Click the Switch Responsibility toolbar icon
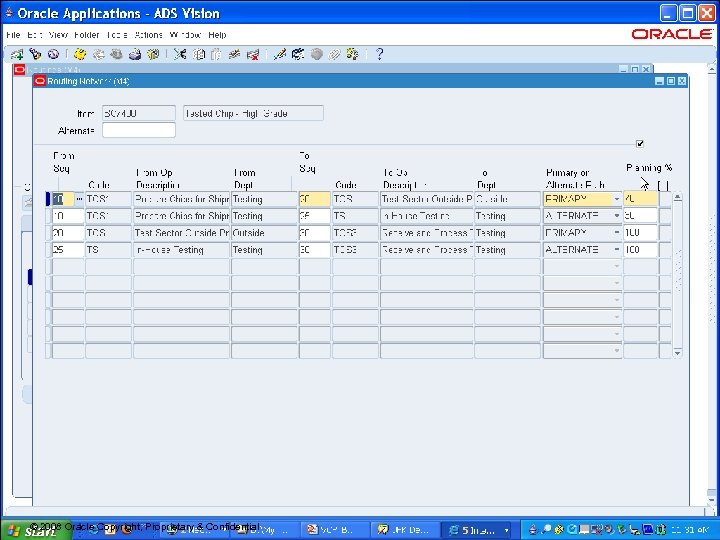Viewport: 720px width, 540px height. (116, 55)
